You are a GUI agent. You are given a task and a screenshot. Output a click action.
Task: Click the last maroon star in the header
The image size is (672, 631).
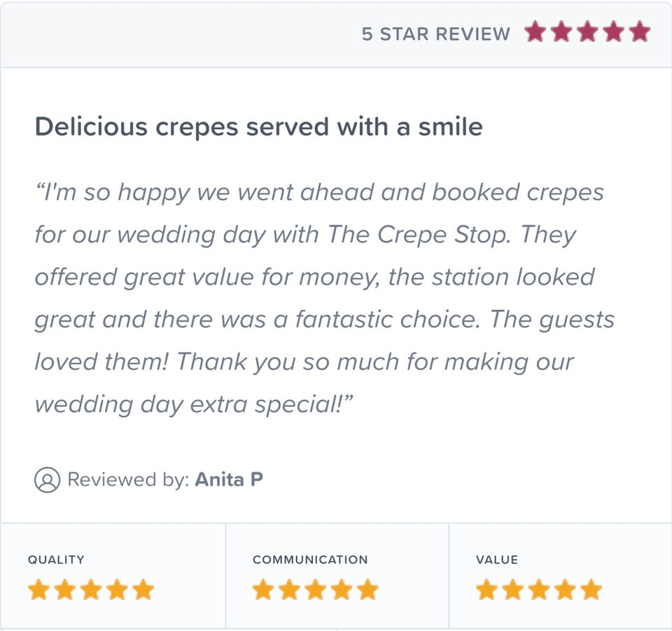[x=639, y=32]
